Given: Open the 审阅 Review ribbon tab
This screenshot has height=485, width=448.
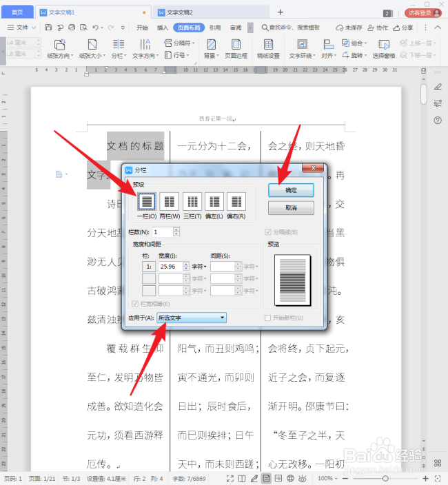Looking at the screenshot, I should 236,28.
